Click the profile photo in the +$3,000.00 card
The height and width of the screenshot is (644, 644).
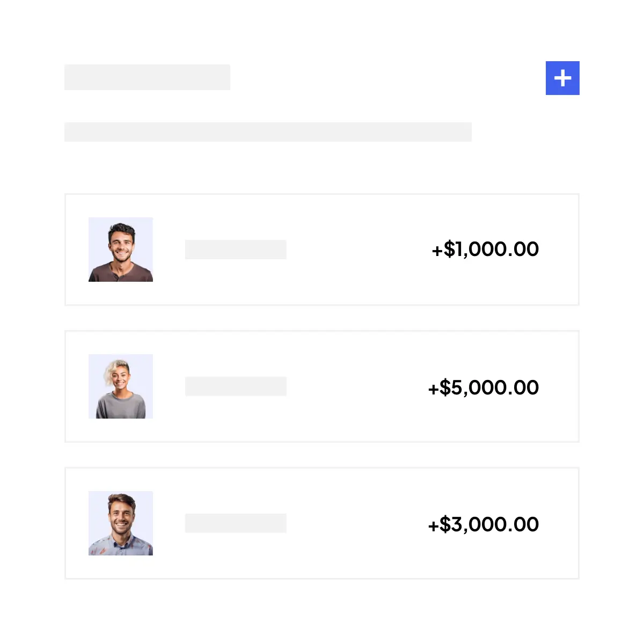tap(121, 523)
